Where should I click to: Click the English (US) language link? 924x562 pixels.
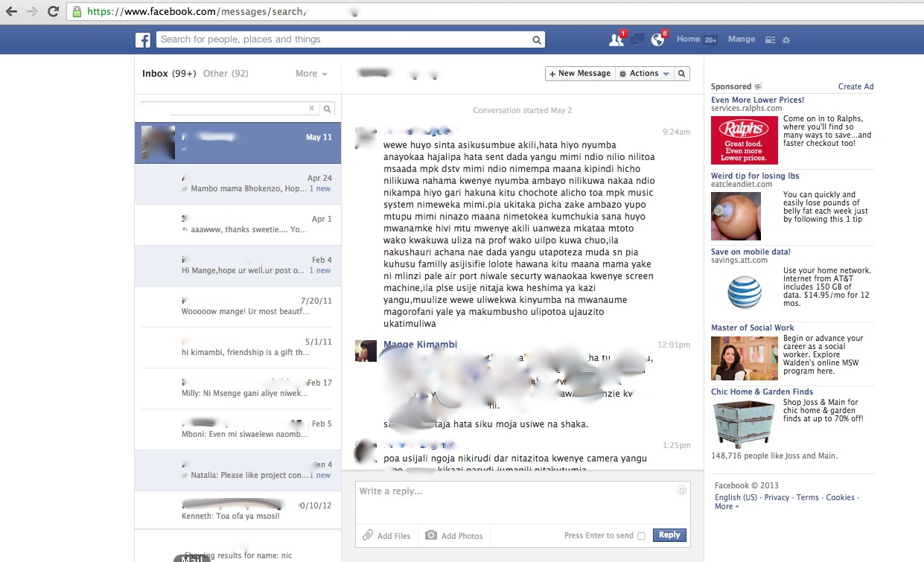[736, 497]
